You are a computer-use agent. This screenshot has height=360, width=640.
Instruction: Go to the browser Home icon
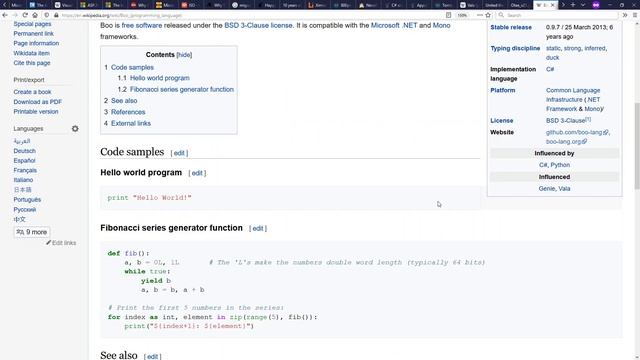[35, 15]
